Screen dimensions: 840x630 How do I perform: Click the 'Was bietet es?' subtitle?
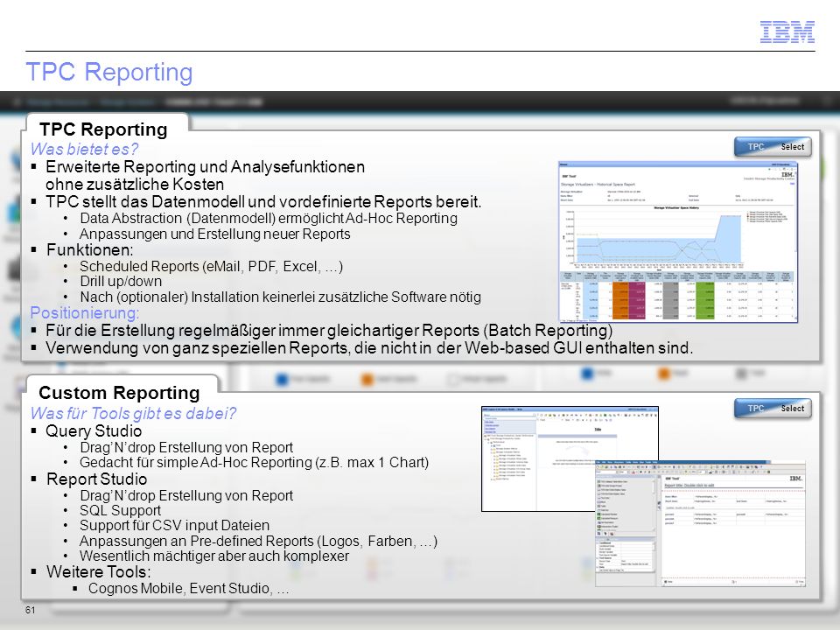pos(84,149)
